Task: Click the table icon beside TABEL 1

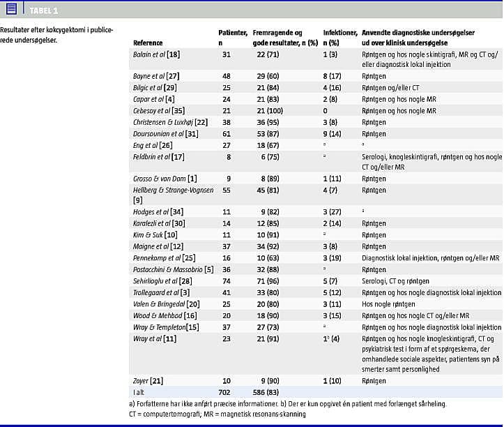Action: (12, 8)
